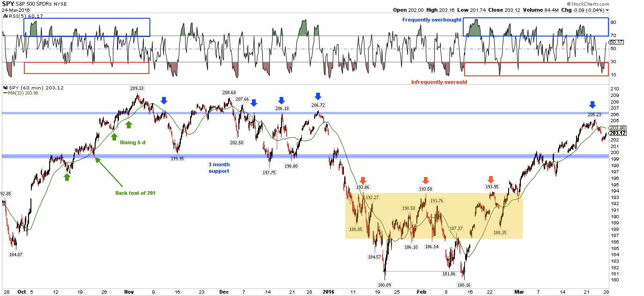Image resolution: width=644 pixels, height=296 pixels.
Task: Click the 184.87 low price label
Action: click(16, 255)
